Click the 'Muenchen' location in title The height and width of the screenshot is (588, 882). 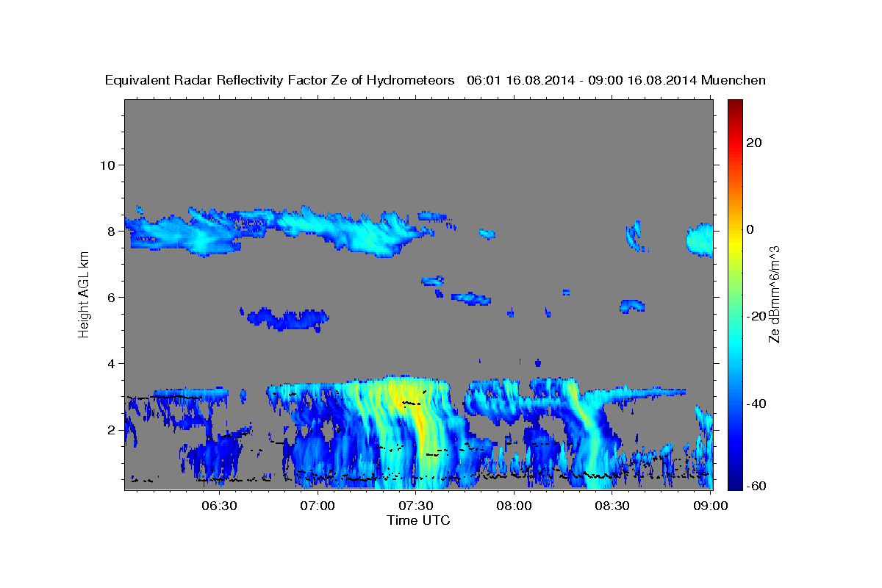(x=734, y=81)
